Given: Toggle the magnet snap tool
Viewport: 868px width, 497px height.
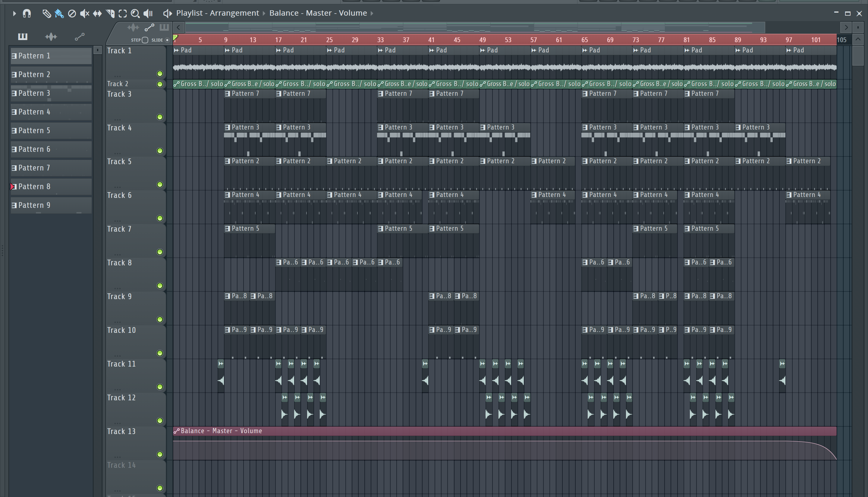Looking at the screenshot, I should click(27, 13).
